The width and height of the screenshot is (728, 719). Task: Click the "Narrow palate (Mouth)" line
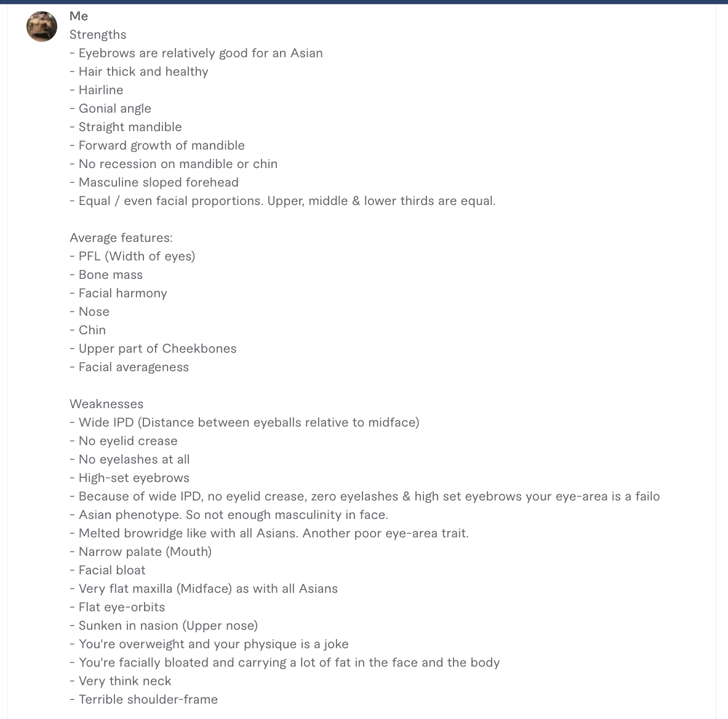141,552
